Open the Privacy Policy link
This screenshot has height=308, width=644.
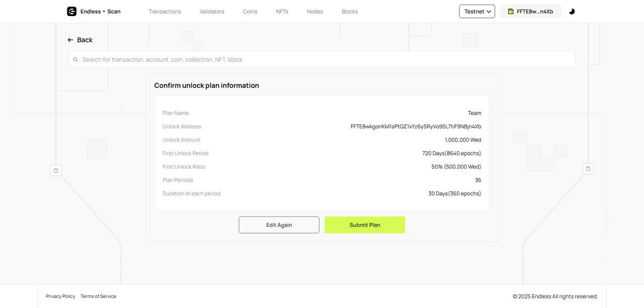pos(60,296)
